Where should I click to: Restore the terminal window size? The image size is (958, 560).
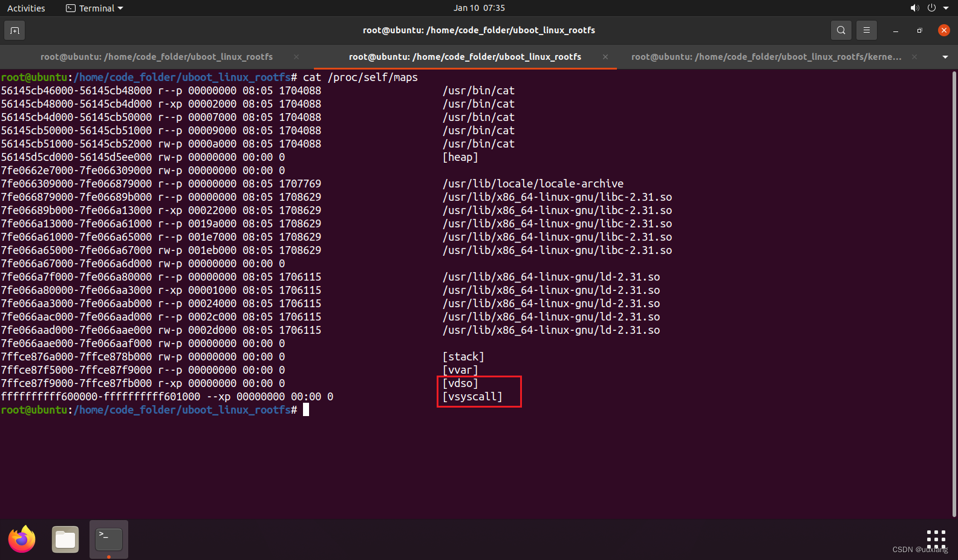pyautogui.click(x=919, y=30)
